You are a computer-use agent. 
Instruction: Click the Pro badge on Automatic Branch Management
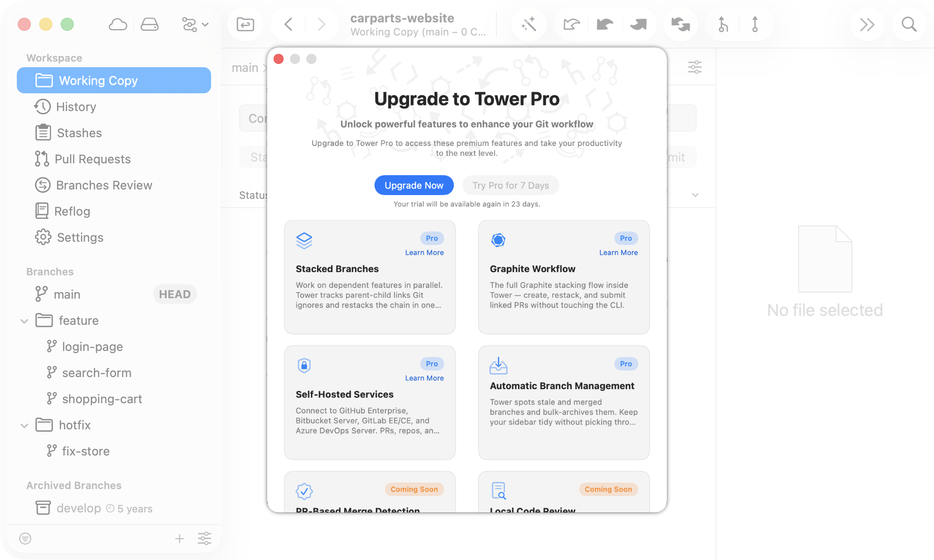pos(626,364)
